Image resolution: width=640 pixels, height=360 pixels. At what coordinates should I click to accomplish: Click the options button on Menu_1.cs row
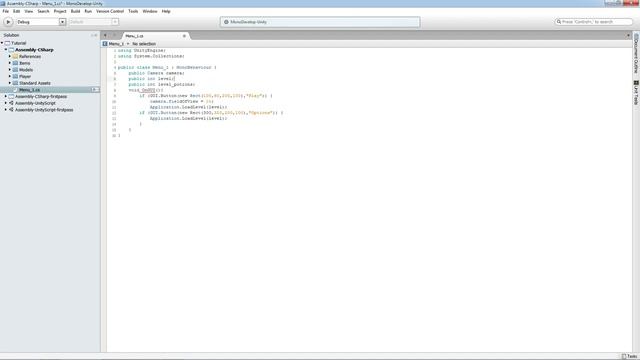tap(94, 90)
